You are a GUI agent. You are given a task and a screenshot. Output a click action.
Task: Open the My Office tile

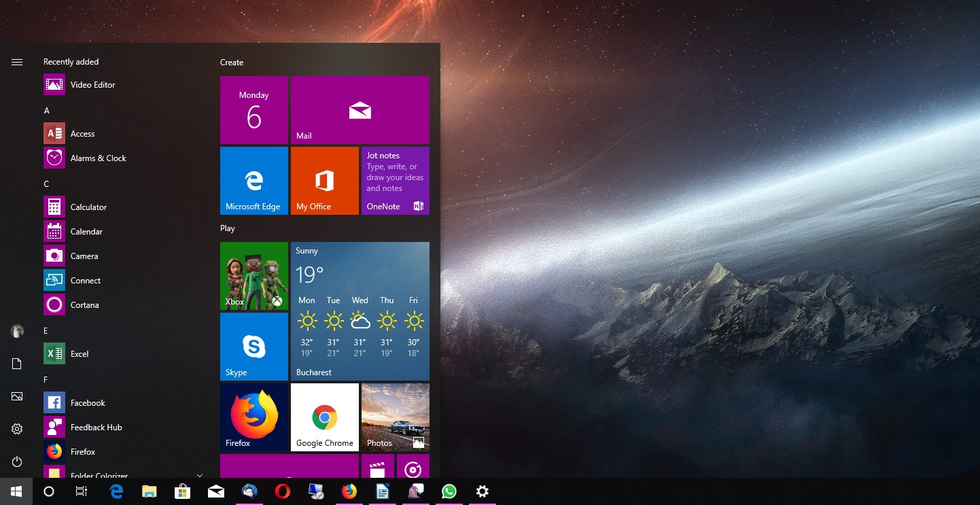pyautogui.click(x=325, y=181)
